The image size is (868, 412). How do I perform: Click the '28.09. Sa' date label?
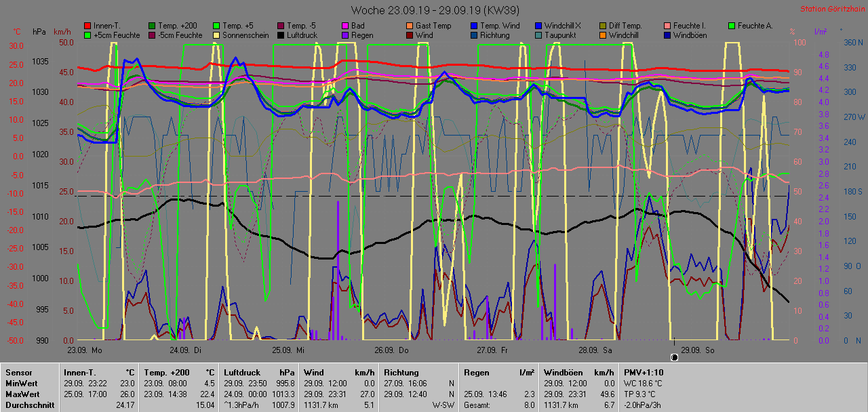pyautogui.click(x=595, y=350)
